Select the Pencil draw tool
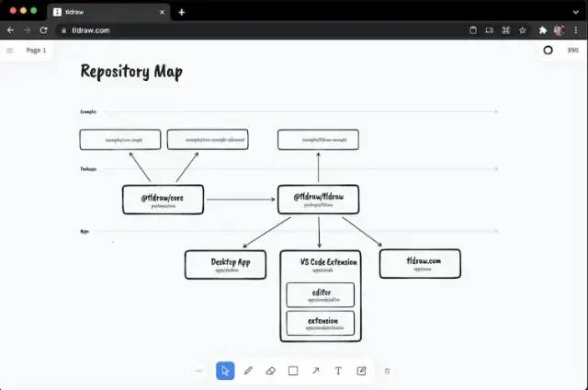Screen dimensions: 588x390 pyautogui.click(x=248, y=371)
